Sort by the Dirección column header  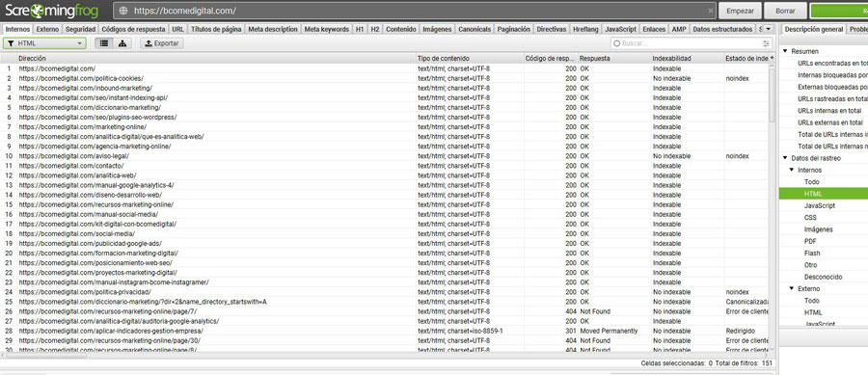[216, 58]
